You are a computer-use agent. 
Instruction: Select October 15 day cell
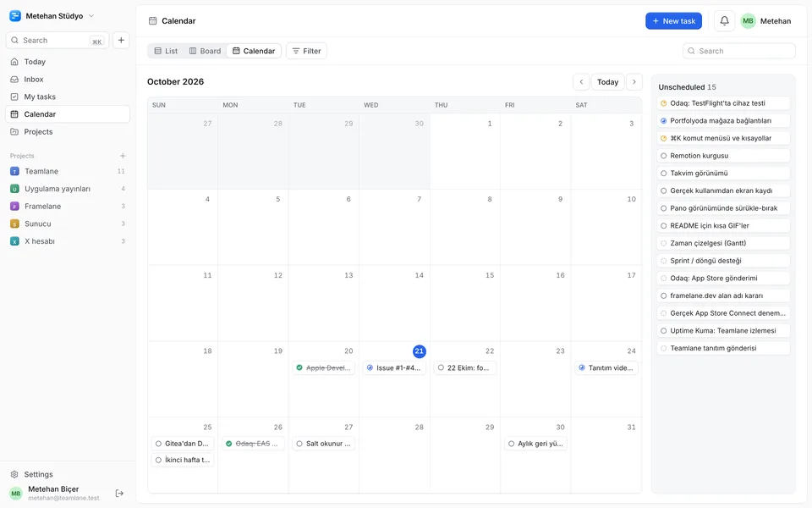465,303
